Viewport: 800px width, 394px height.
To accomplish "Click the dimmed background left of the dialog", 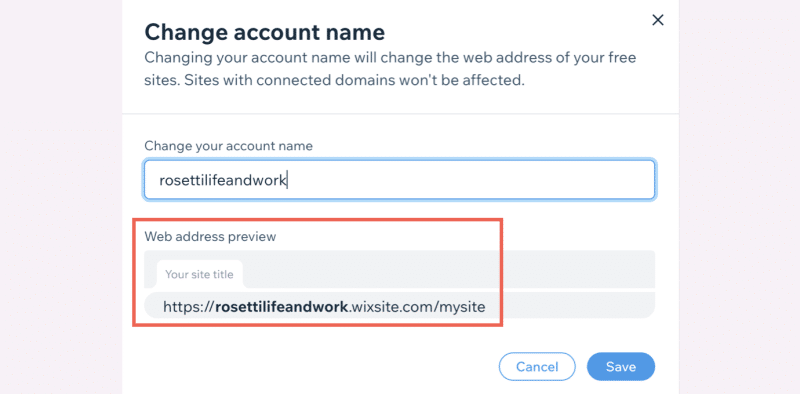I will [x=61, y=197].
